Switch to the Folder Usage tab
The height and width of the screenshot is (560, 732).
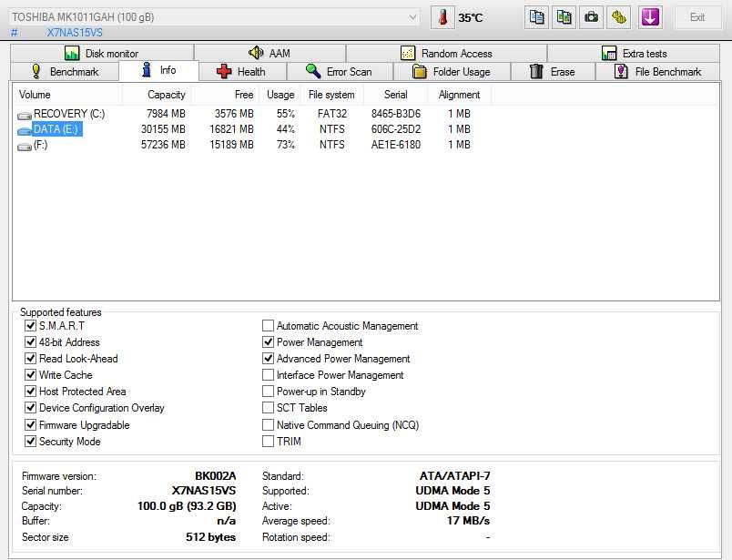tap(452, 71)
